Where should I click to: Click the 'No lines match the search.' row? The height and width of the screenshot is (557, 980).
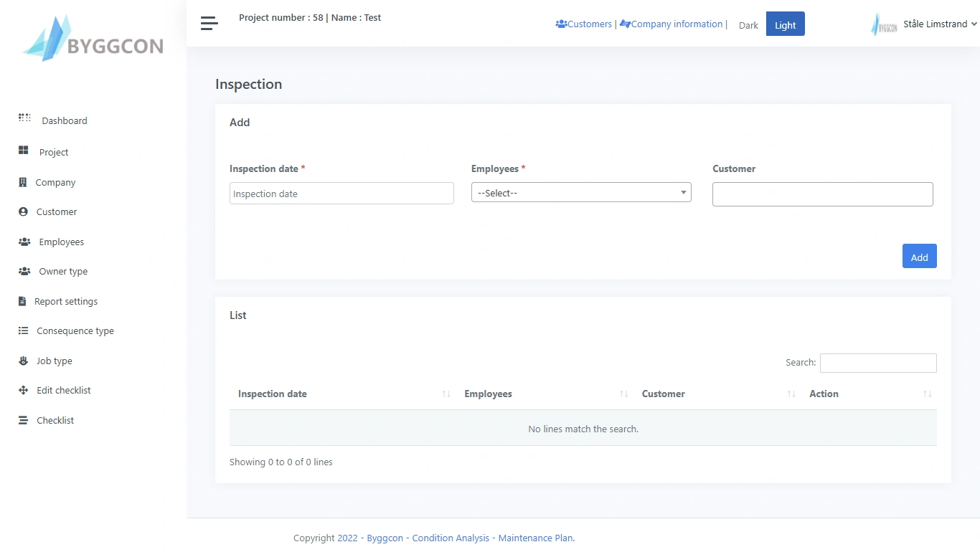[583, 429]
